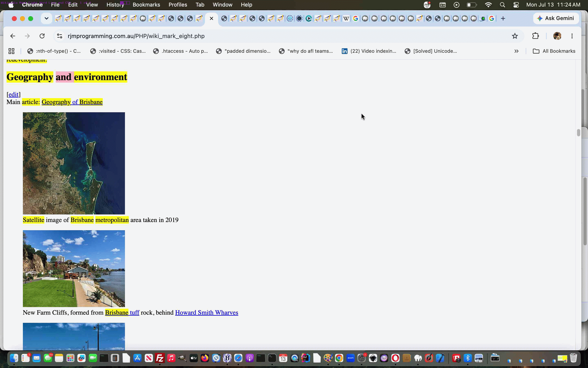
Task: Open the Wi-Fi status menu
Action: [488, 5]
